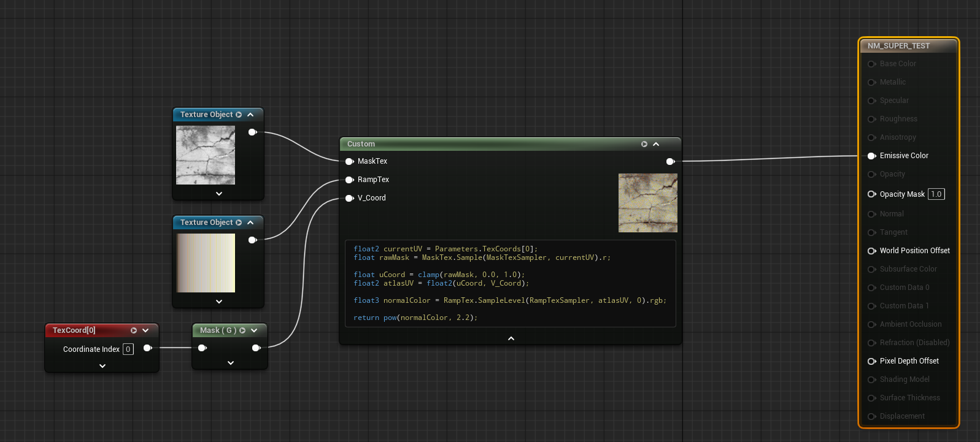Click the Opacity Mask 1.0 value field
The image size is (980, 442).
[x=936, y=194]
